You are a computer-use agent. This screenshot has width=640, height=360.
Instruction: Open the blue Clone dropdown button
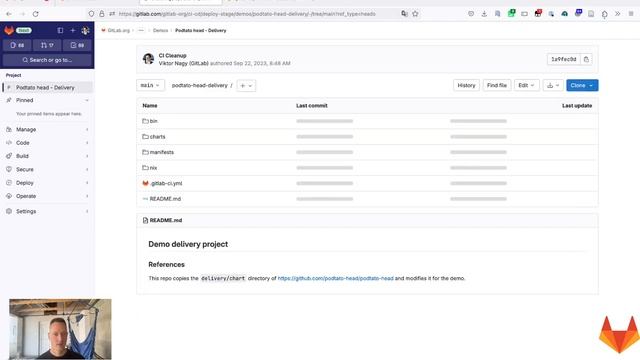[582, 85]
